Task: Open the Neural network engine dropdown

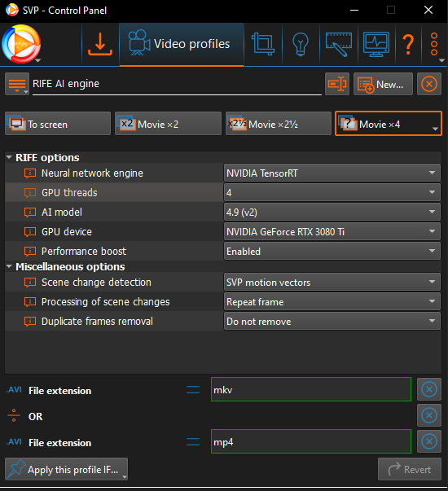Action: click(332, 173)
